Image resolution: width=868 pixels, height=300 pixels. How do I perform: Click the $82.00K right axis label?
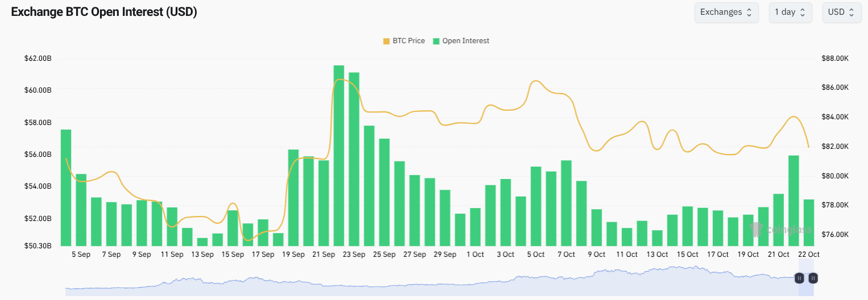(835, 147)
